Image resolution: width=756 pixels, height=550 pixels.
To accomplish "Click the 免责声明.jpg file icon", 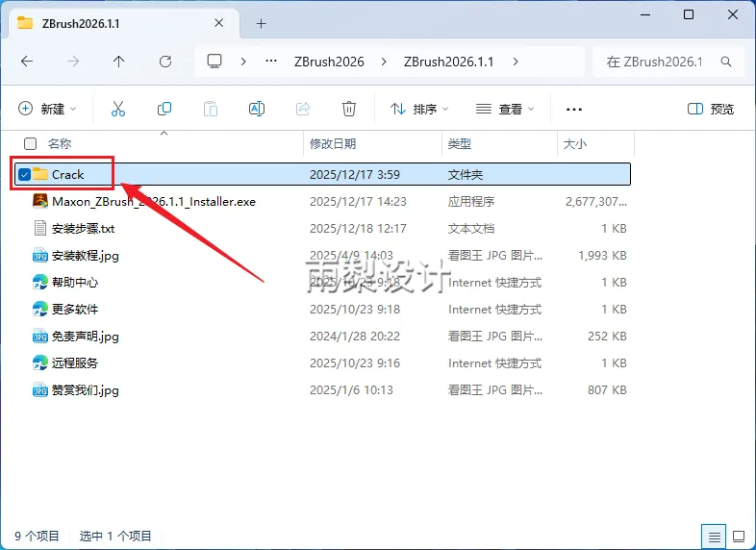I will click(x=40, y=336).
